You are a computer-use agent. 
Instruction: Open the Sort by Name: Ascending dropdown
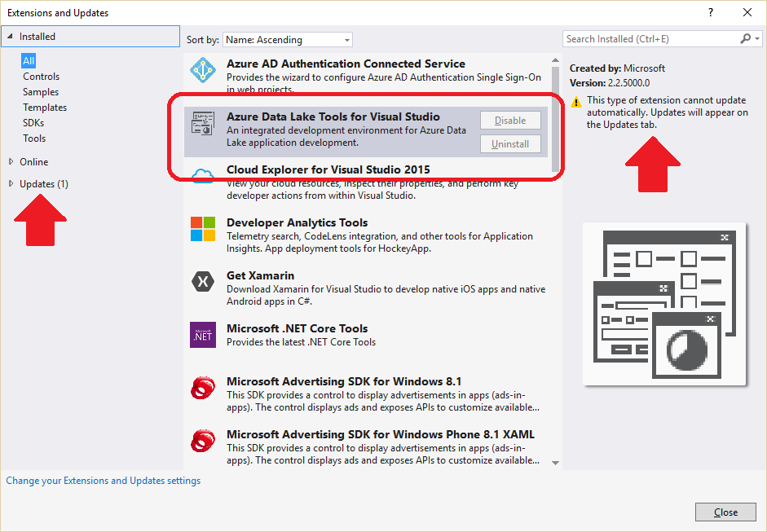point(288,40)
